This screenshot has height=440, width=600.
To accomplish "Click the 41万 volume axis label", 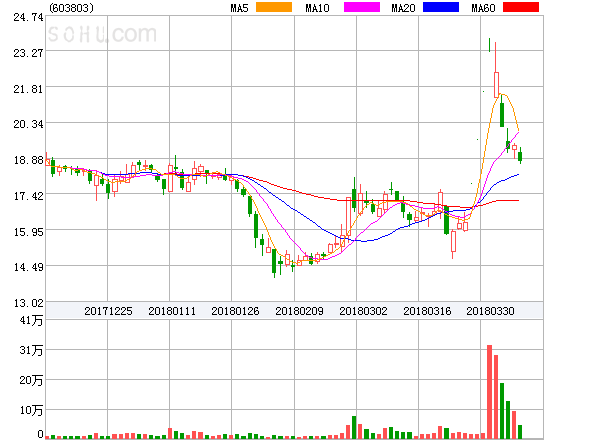I will click(31, 320).
